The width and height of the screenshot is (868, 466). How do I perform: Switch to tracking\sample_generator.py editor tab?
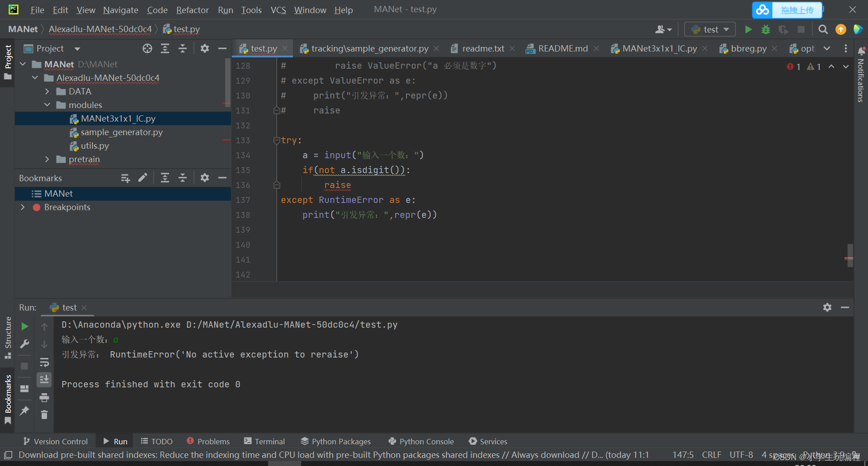(x=369, y=48)
